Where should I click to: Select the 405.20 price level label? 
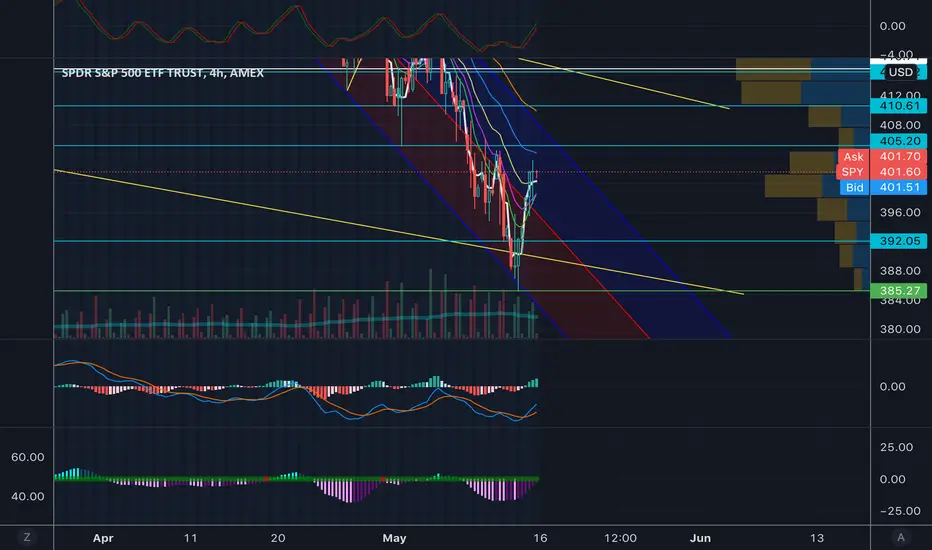pos(898,141)
